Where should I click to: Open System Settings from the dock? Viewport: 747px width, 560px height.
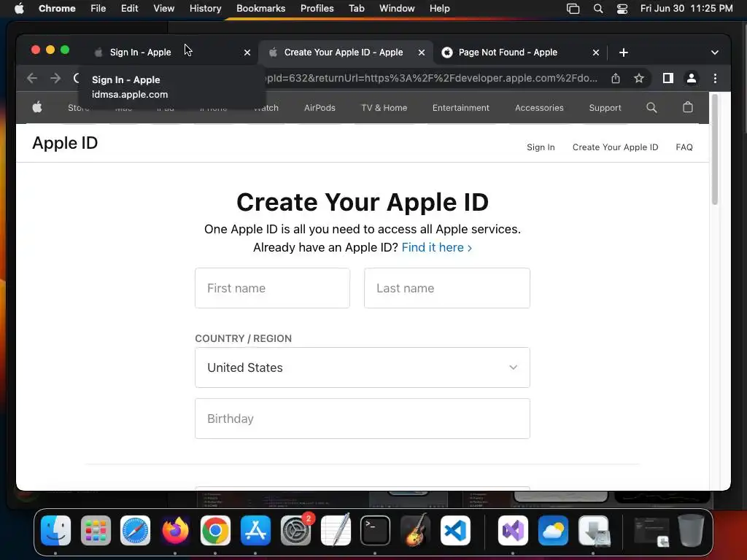(x=296, y=530)
